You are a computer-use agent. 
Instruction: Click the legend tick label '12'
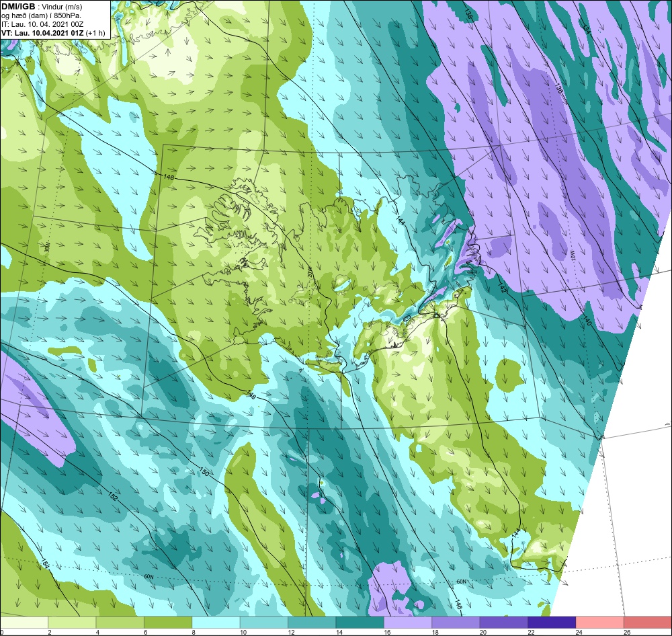tap(292, 632)
